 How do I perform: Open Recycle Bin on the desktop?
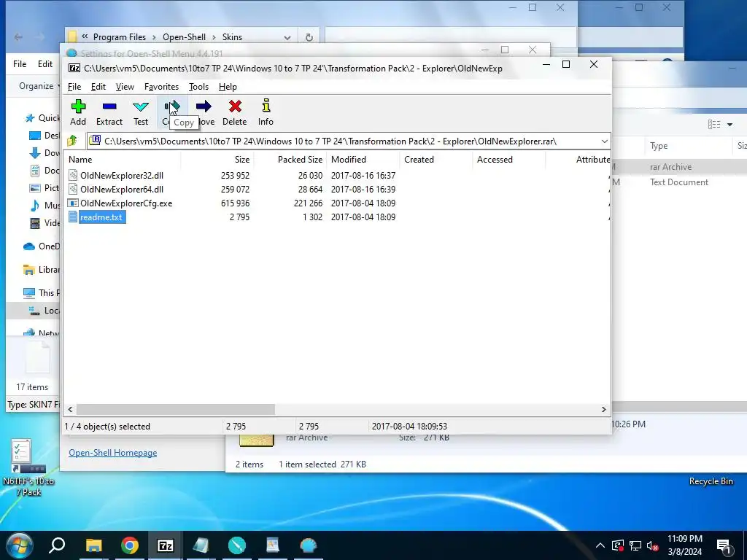tap(711, 481)
